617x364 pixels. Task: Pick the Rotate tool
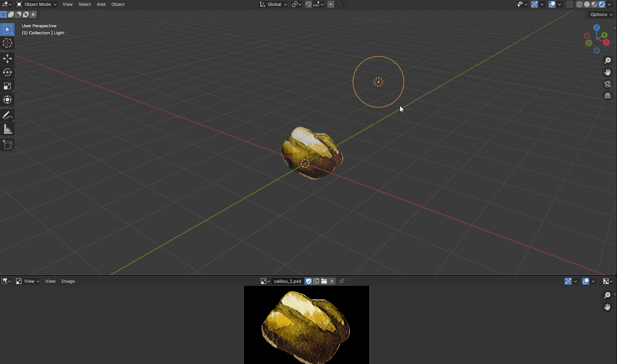7,72
